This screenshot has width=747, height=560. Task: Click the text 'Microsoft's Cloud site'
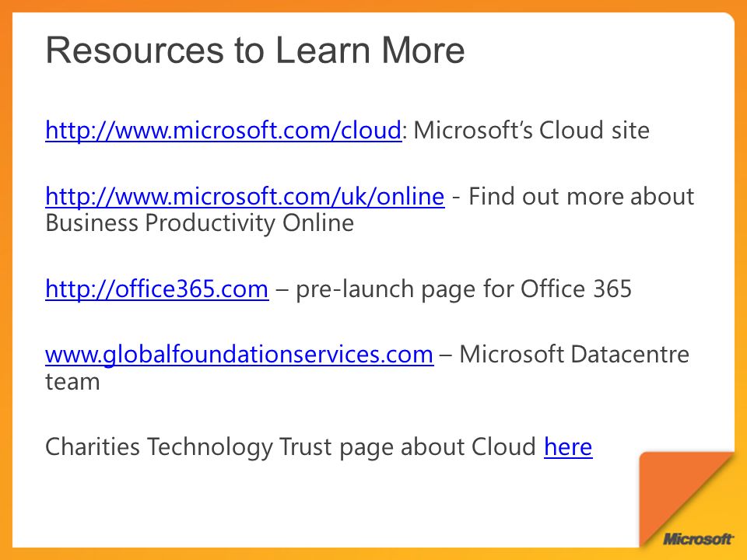pyautogui.click(x=531, y=130)
